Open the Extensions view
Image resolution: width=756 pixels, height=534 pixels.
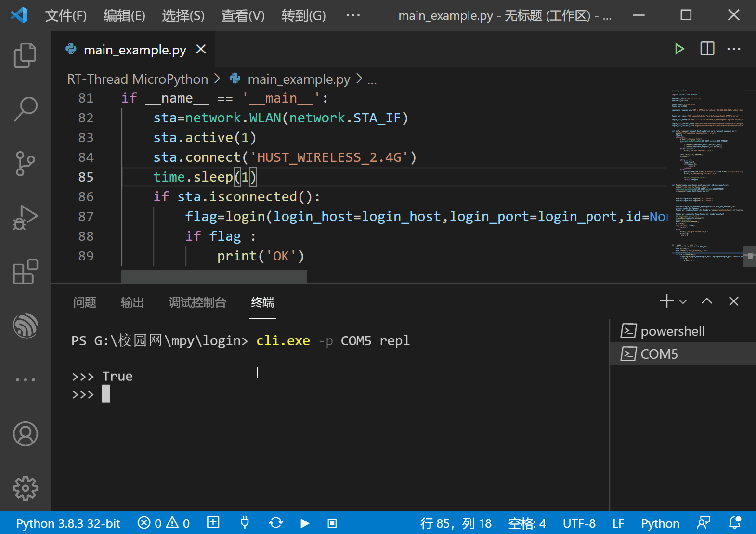tap(25, 272)
